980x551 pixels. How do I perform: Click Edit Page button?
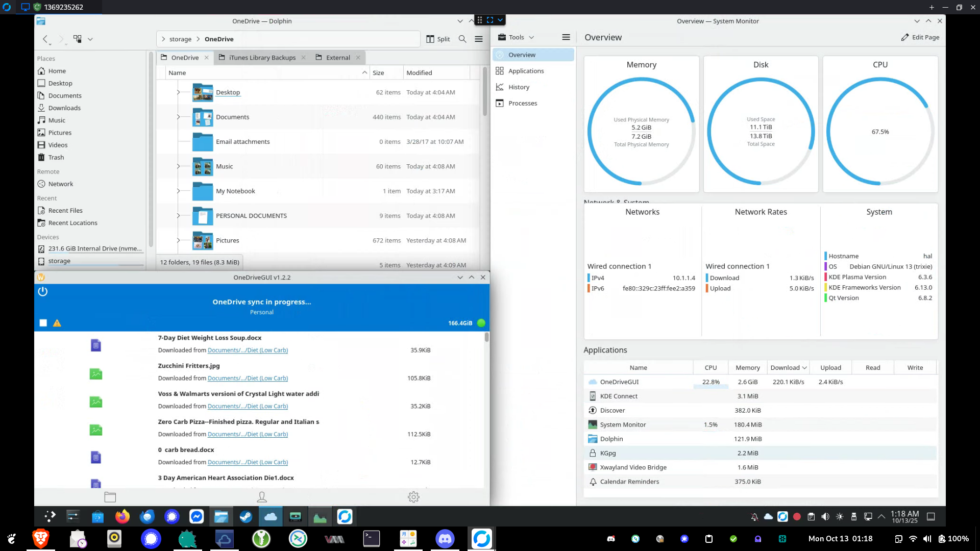920,37
